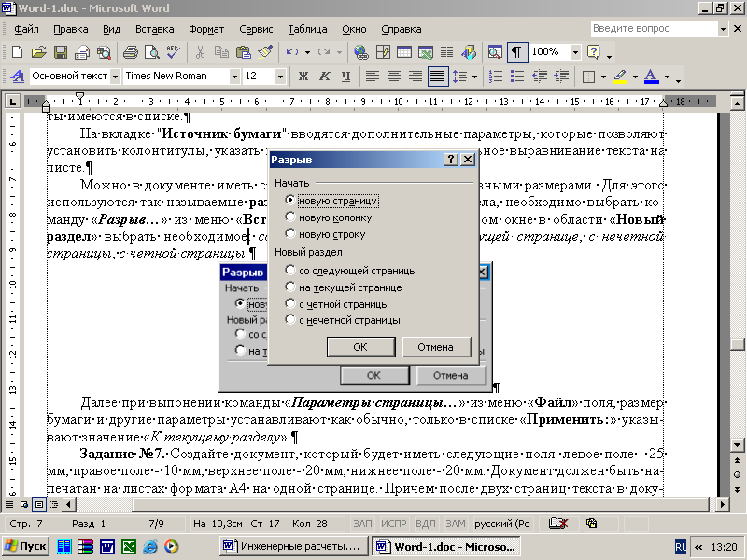Screen dimensions: 747x560
Task: Start a bulleted list
Action: [517, 77]
